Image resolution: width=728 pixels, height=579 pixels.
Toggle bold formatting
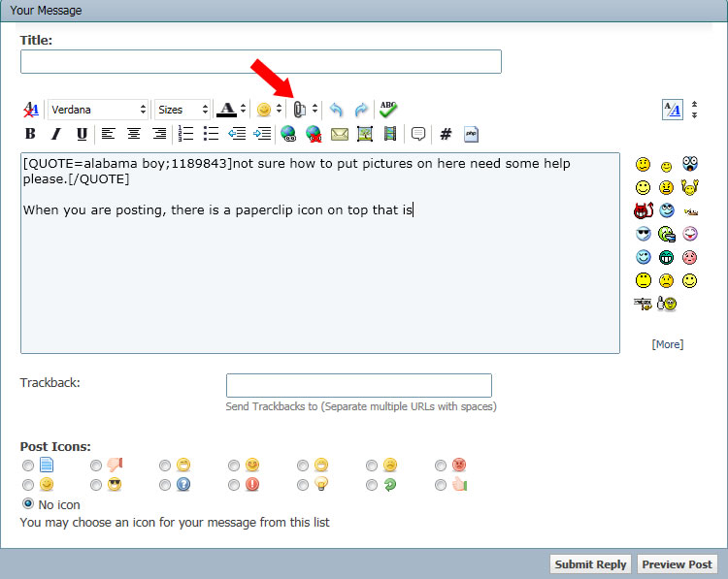tap(30, 134)
